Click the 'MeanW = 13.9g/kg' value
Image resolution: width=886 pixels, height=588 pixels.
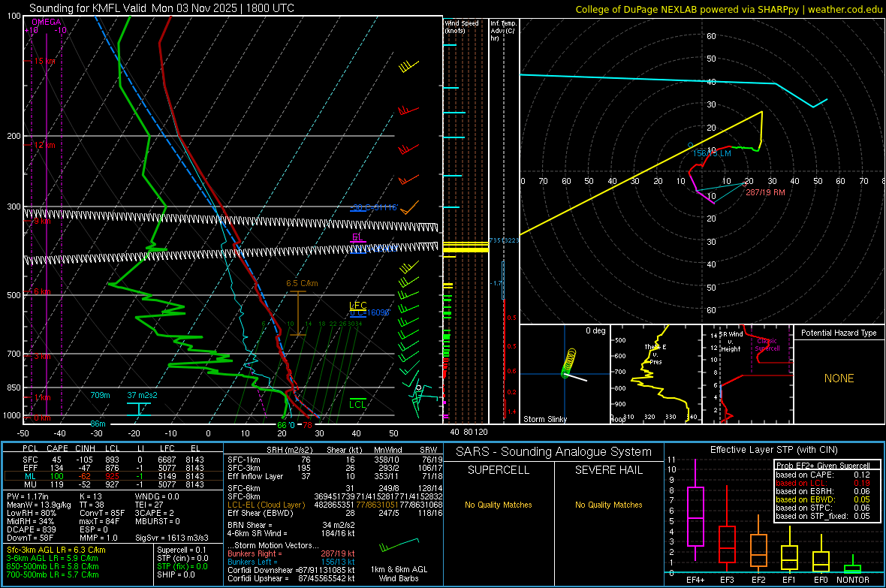(40, 505)
